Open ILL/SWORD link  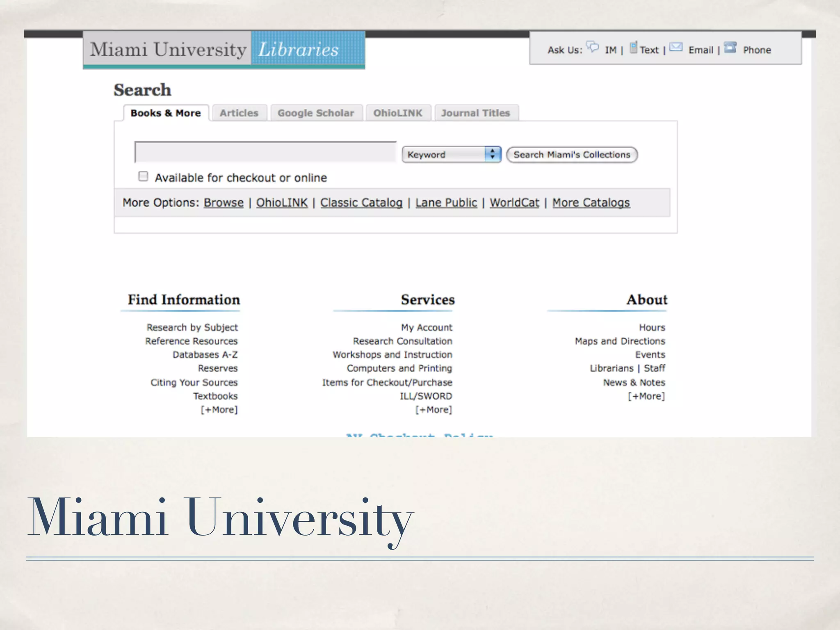pos(426,396)
